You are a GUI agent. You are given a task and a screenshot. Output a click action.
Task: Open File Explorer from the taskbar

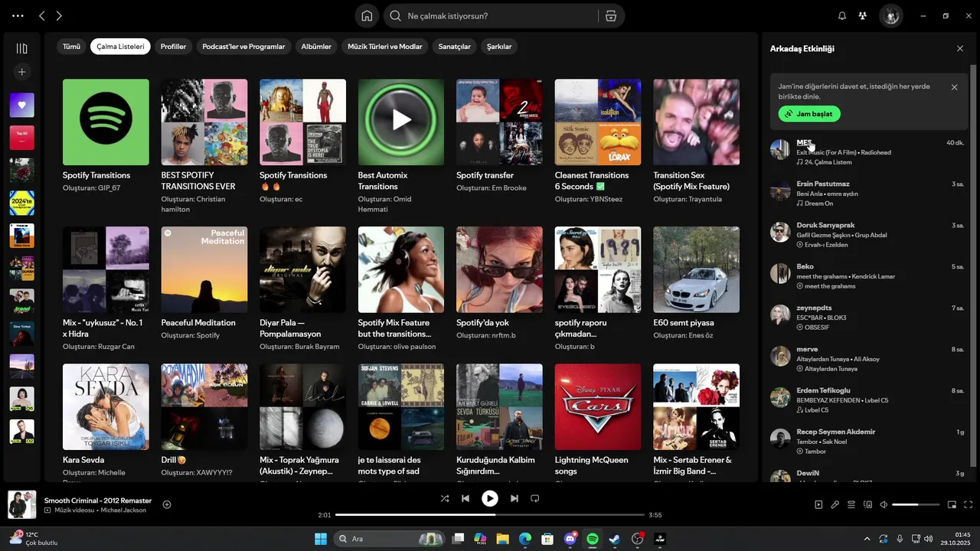pyautogui.click(x=502, y=539)
